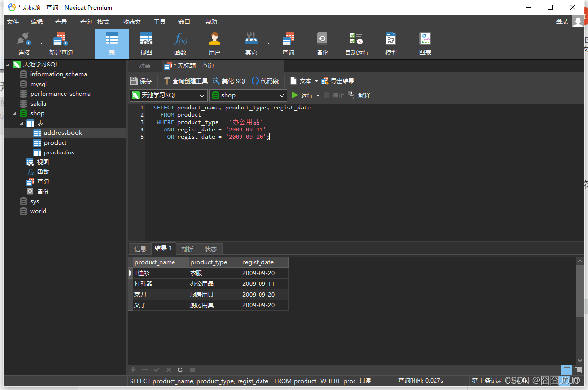Click the 保存 (Save) button
Screen dimensions: 588x390
(141, 81)
